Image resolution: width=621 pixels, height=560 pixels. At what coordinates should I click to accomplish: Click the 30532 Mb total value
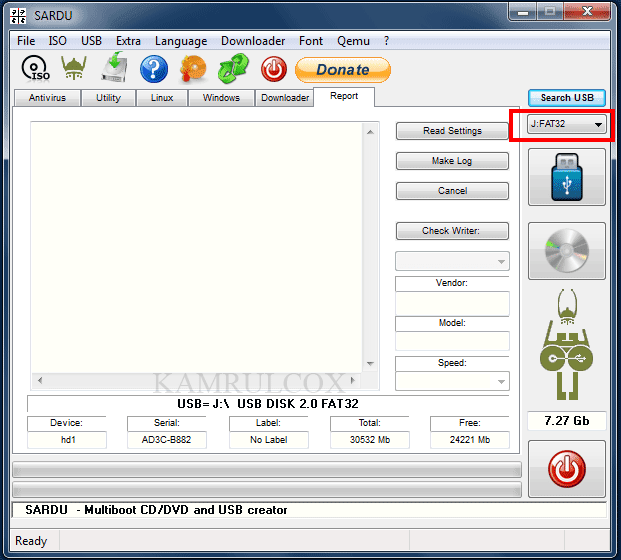click(370, 440)
